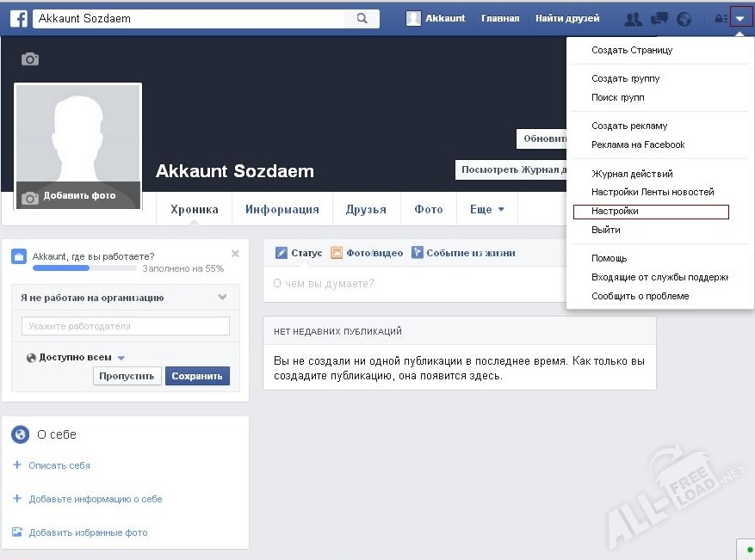Image resolution: width=755 pixels, height=560 pixels.
Task: Click the cover photo camera icon
Action: click(30, 59)
